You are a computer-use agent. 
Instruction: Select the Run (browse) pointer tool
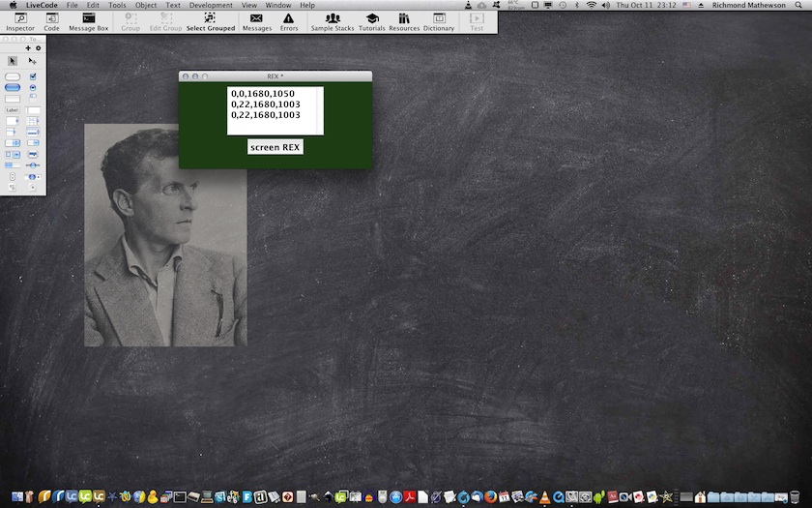(x=13, y=61)
